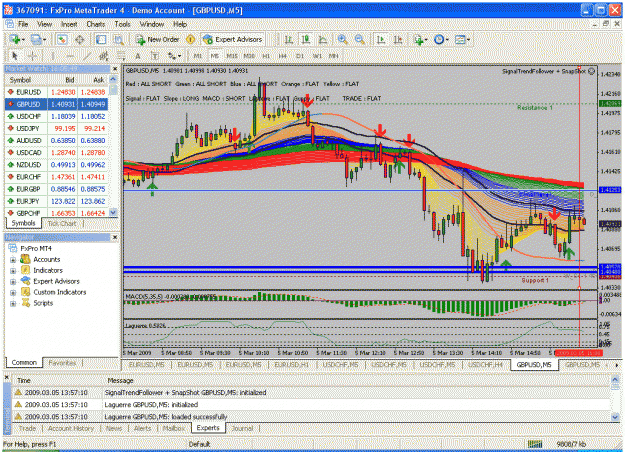Viewport: 625px width, 452px height.
Task: Switch chart to M5 timeframe
Action: [x=214, y=56]
